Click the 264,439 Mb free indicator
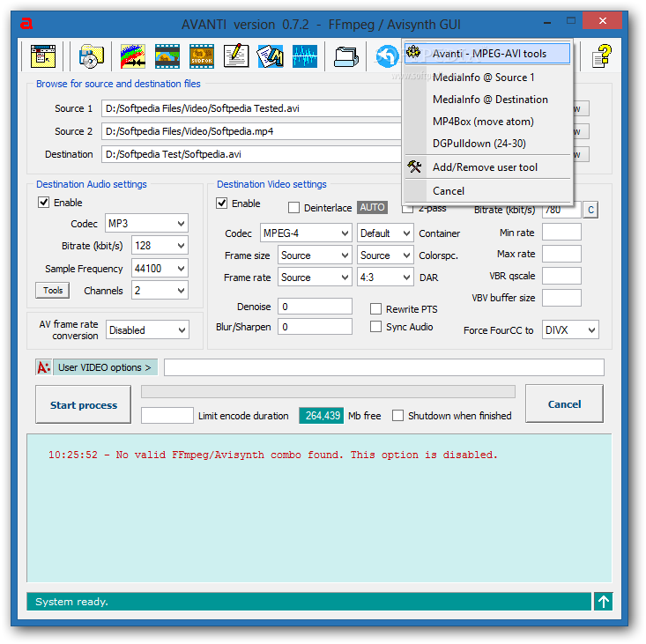Screen dimensions: 646x644 (322, 416)
